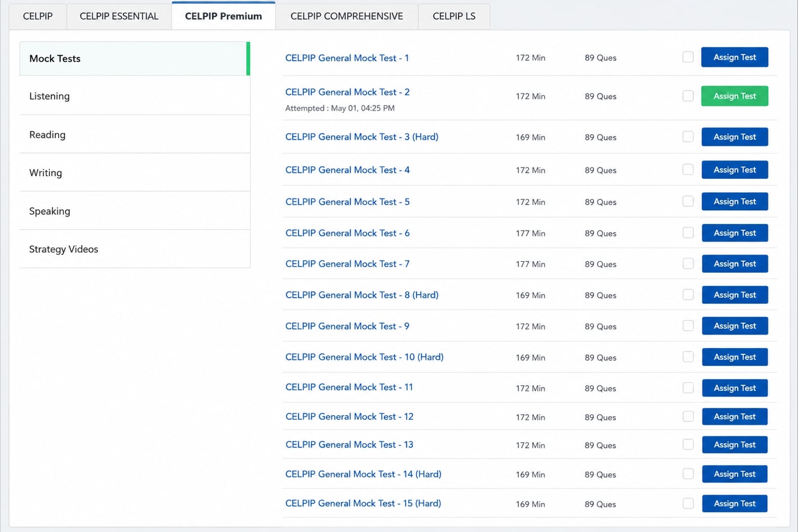This screenshot has height=532, width=798.
Task: Check the box for Mock Test - 7
Action: click(x=688, y=263)
